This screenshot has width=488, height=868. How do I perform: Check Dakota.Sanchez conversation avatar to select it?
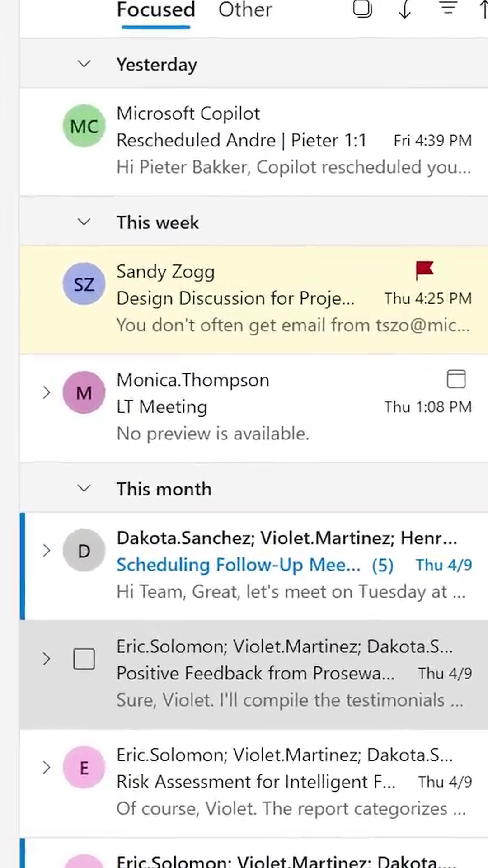click(x=84, y=550)
